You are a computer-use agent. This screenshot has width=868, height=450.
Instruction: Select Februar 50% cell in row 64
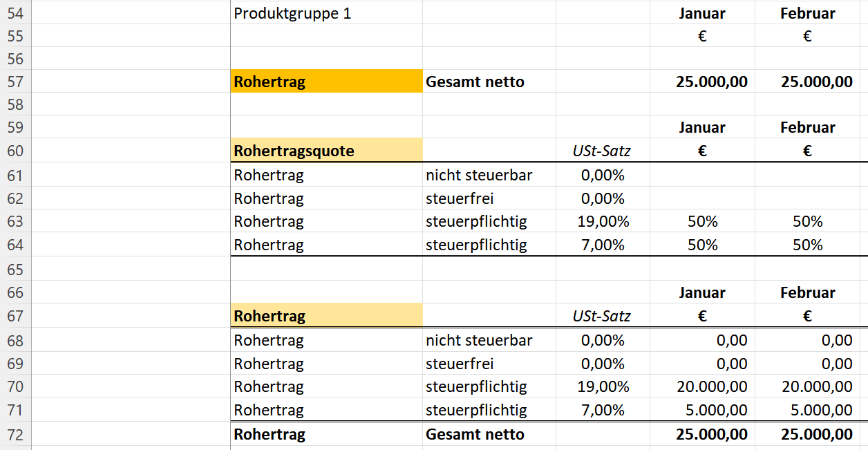click(x=807, y=245)
